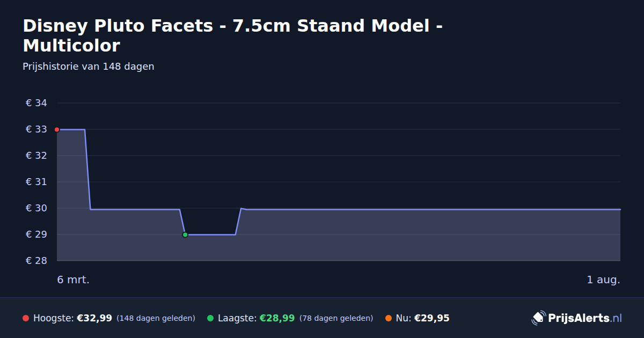The width and height of the screenshot is (644, 338).
Task: Click the PrijsAlerts bell logo icon
Action: coord(538,318)
